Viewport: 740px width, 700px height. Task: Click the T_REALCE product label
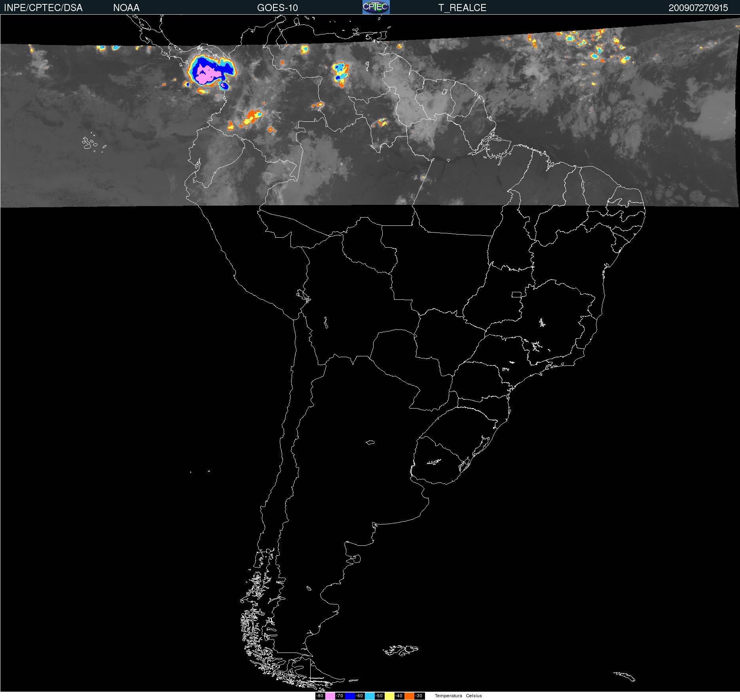462,8
